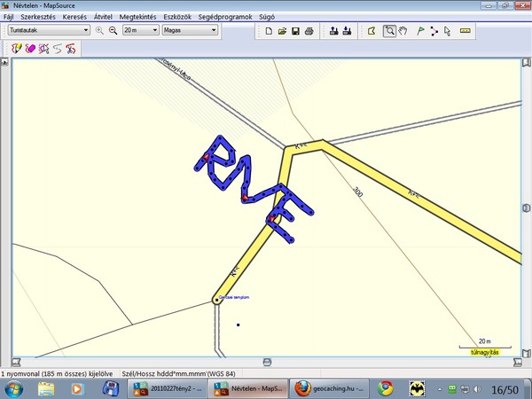Click the open folder icon
The height and width of the screenshot is (399, 532).
(282, 31)
